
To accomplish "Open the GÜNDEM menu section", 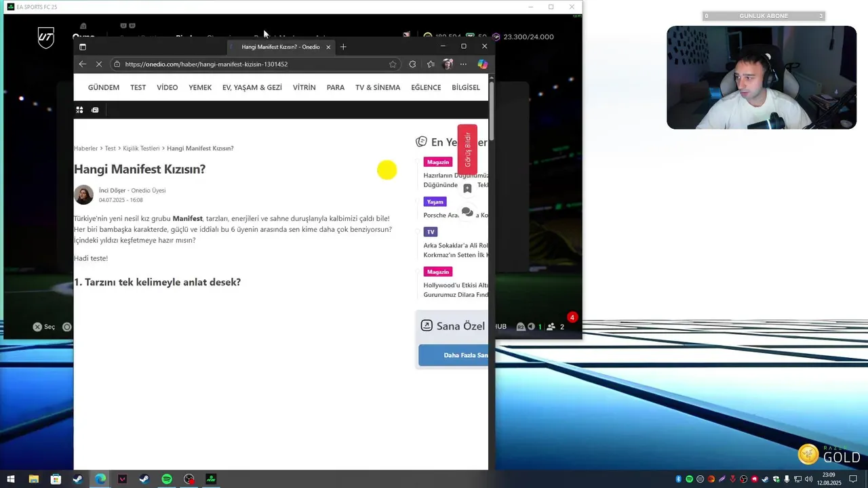I will (104, 87).
